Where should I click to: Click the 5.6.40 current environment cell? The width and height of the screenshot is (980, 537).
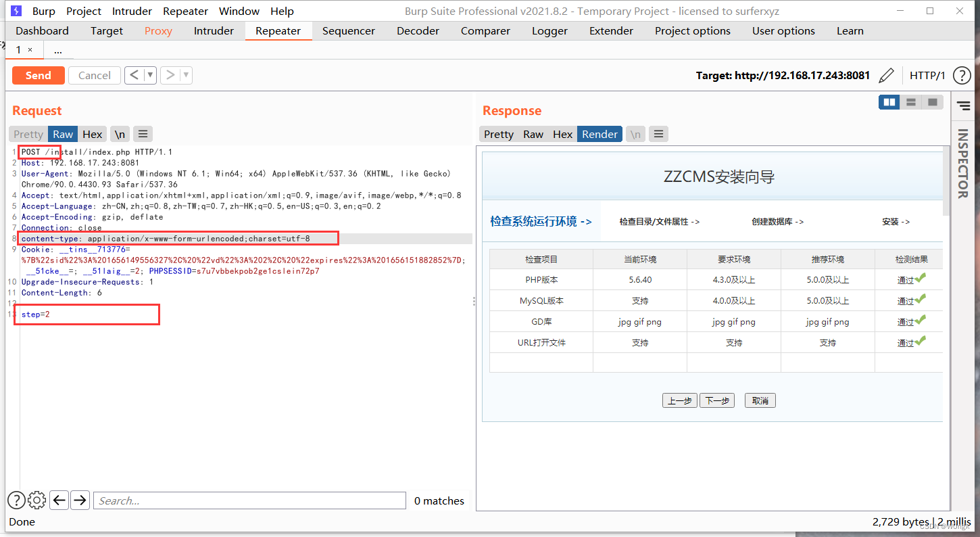(640, 279)
